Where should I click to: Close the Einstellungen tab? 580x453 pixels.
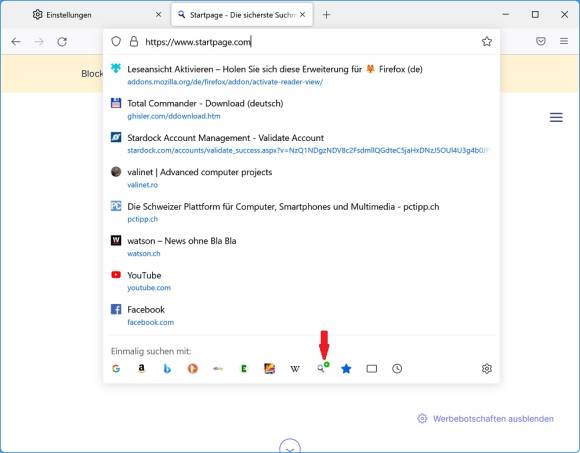tap(159, 15)
